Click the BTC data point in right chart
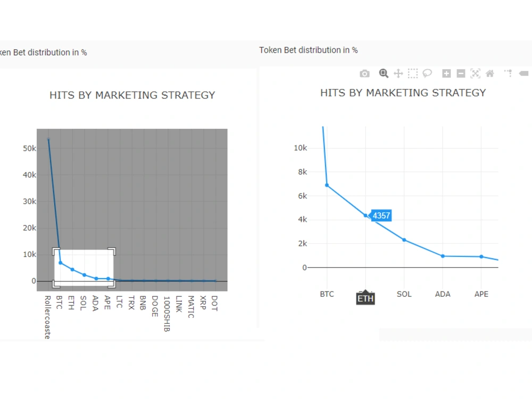This screenshot has width=532, height=399. [x=327, y=185]
